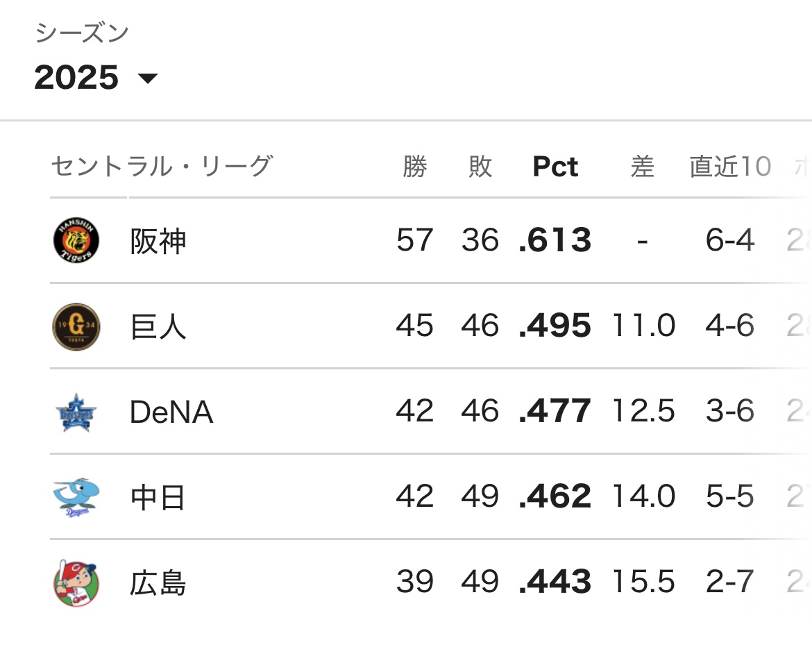Sort by the 勝 wins column header
812x654 pixels.
(415, 167)
